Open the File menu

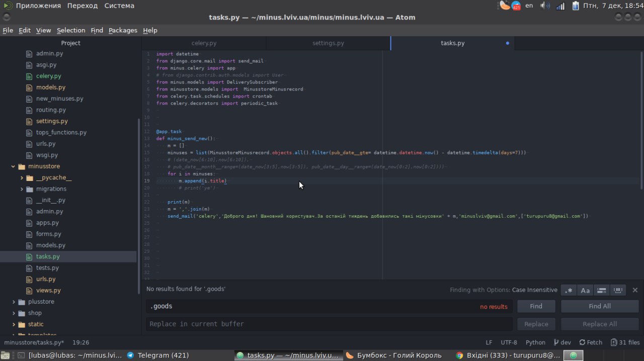click(x=8, y=30)
